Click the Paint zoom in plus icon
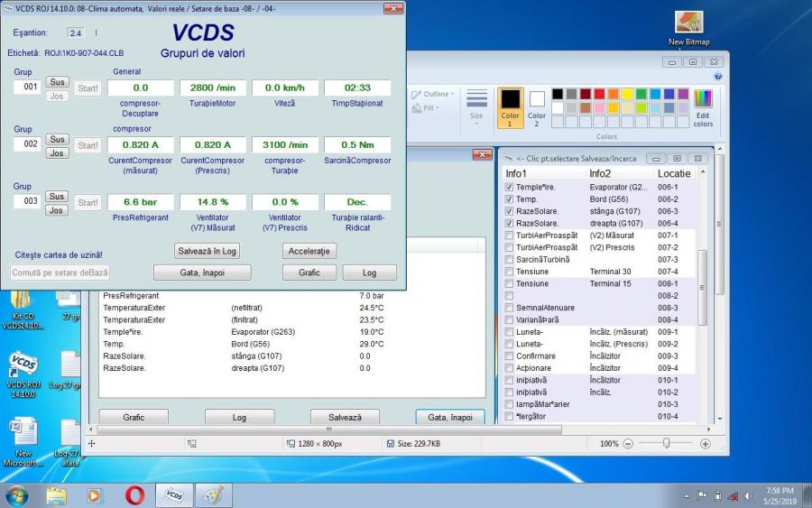Image resolution: width=812 pixels, height=508 pixels. click(x=705, y=444)
